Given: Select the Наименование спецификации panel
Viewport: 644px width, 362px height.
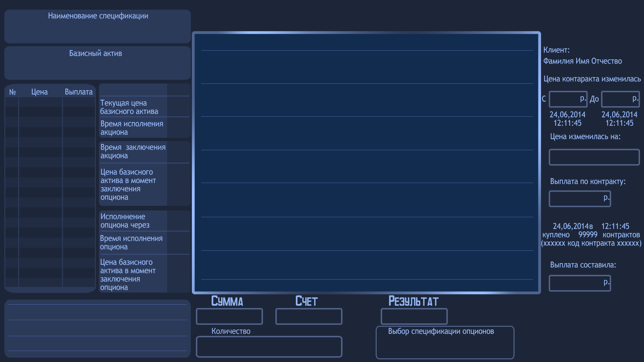Looking at the screenshot, I should coord(98,26).
